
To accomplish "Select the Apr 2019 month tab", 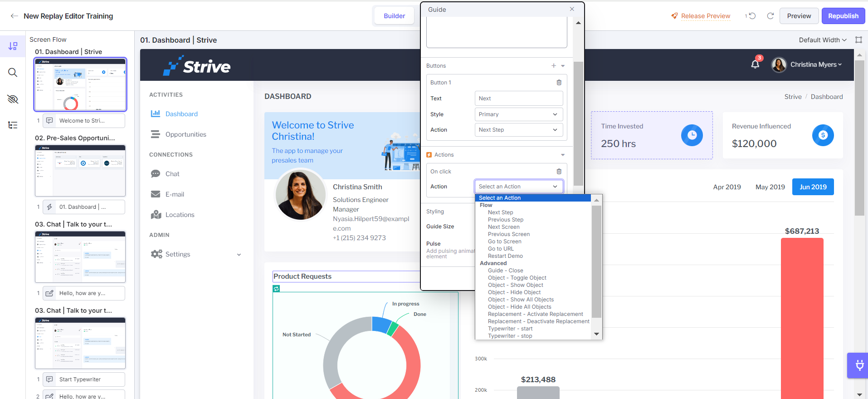I will click(727, 187).
